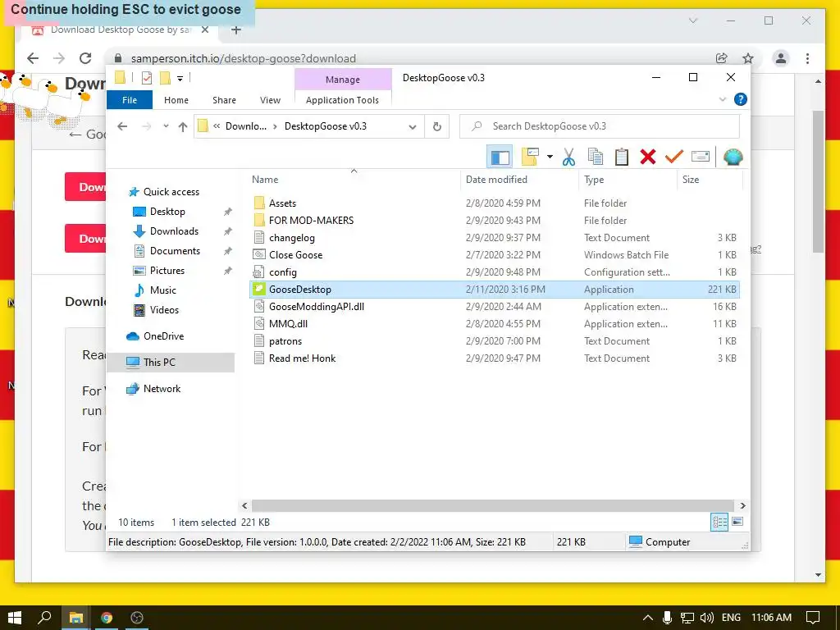Select This PC in navigation pane
Image resolution: width=840 pixels, height=630 pixels.
(171, 363)
